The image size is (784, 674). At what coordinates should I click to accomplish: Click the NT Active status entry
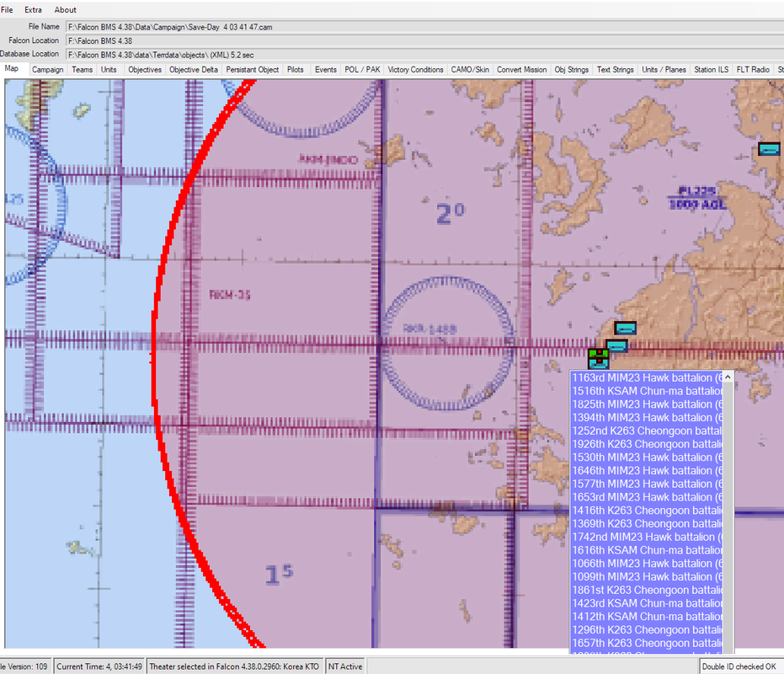(x=345, y=666)
